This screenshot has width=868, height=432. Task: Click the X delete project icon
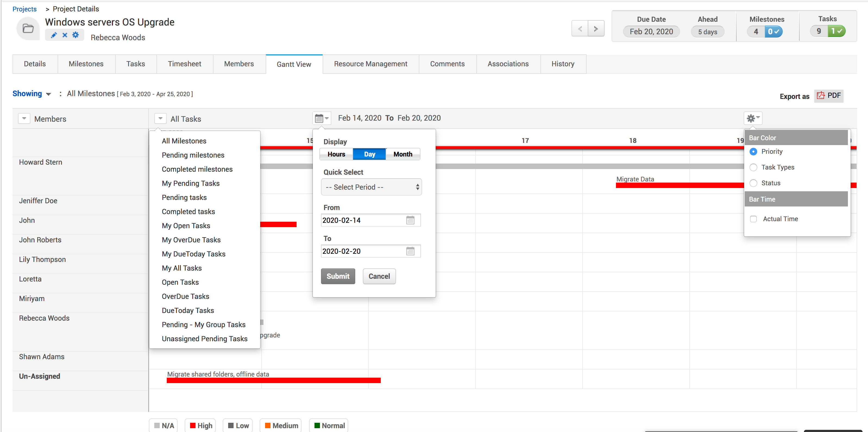pyautogui.click(x=65, y=35)
